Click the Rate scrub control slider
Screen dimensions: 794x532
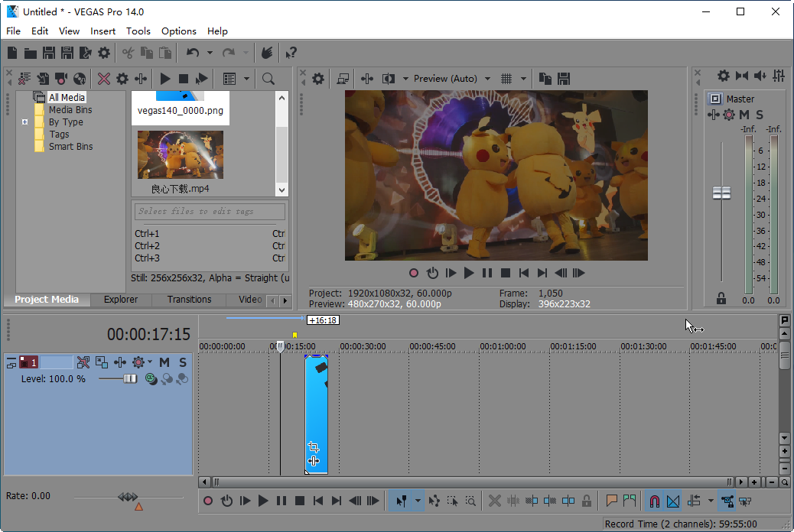click(128, 497)
